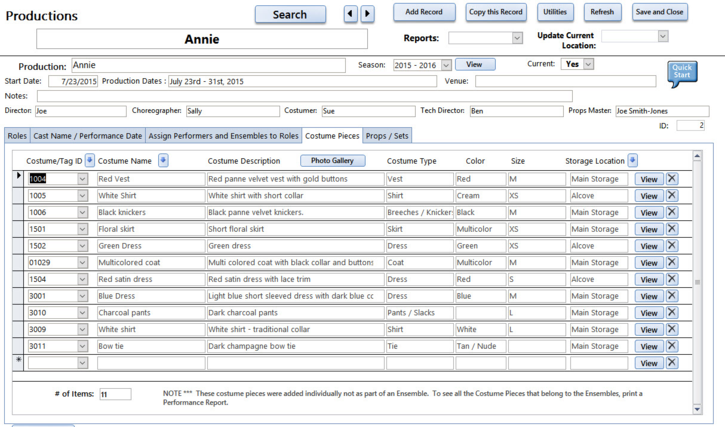The height and width of the screenshot is (427, 725).
Task: Click Save and Close
Action: 659,12
